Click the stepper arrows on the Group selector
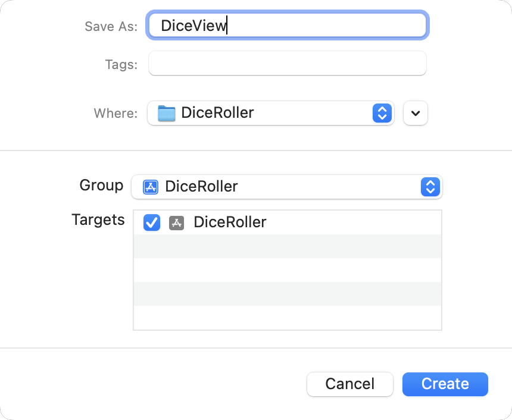512x420 pixels. tap(430, 187)
